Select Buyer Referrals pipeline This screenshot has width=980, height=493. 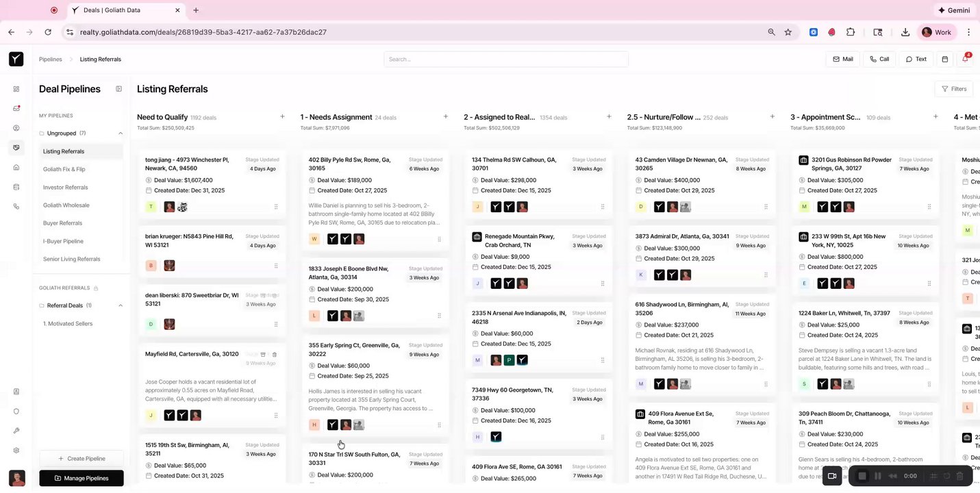[x=81, y=223]
